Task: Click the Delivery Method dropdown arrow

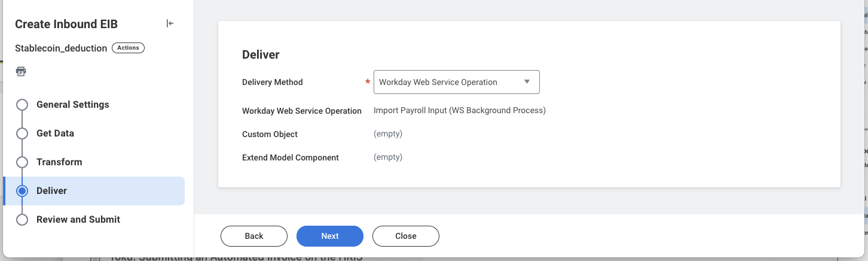Action: pyautogui.click(x=527, y=82)
